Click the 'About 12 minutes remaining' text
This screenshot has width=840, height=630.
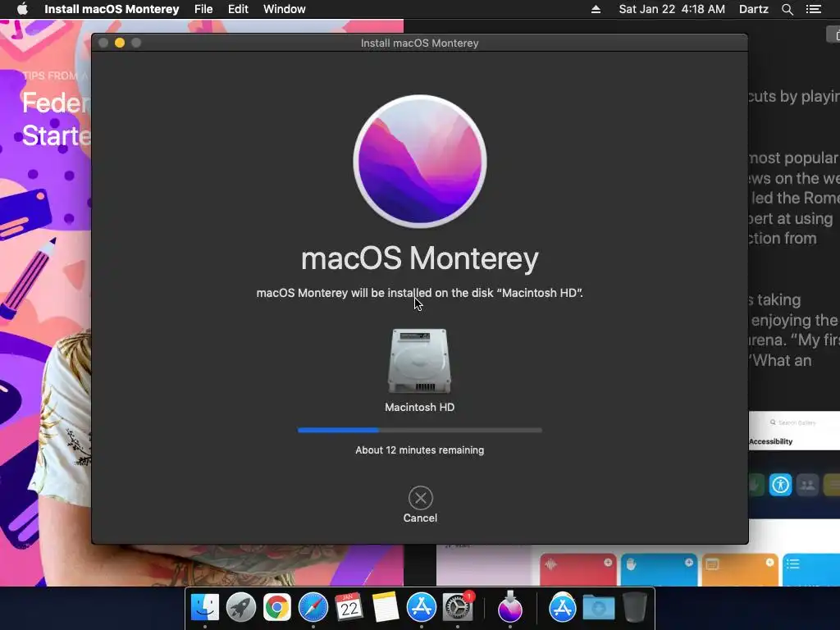pos(419,450)
